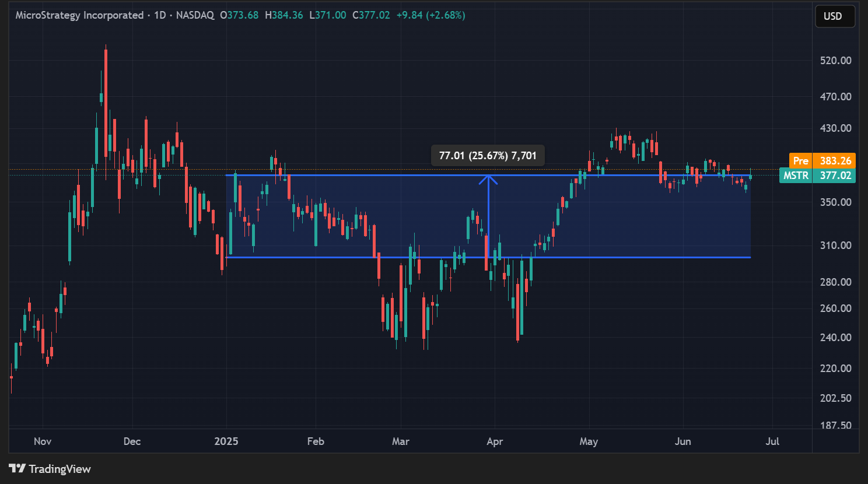Click the 2025 label on time axis
868x484 pixels.
226,441
